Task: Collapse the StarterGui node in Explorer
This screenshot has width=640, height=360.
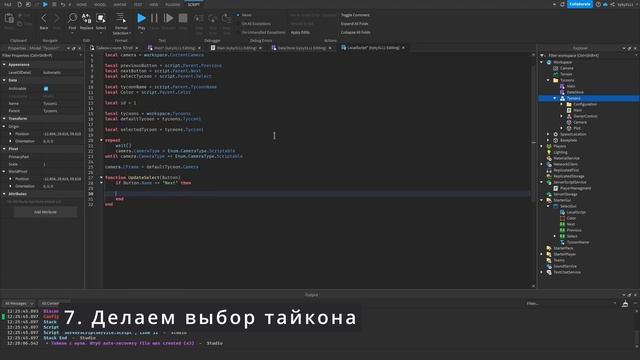Action: point(542,200)
